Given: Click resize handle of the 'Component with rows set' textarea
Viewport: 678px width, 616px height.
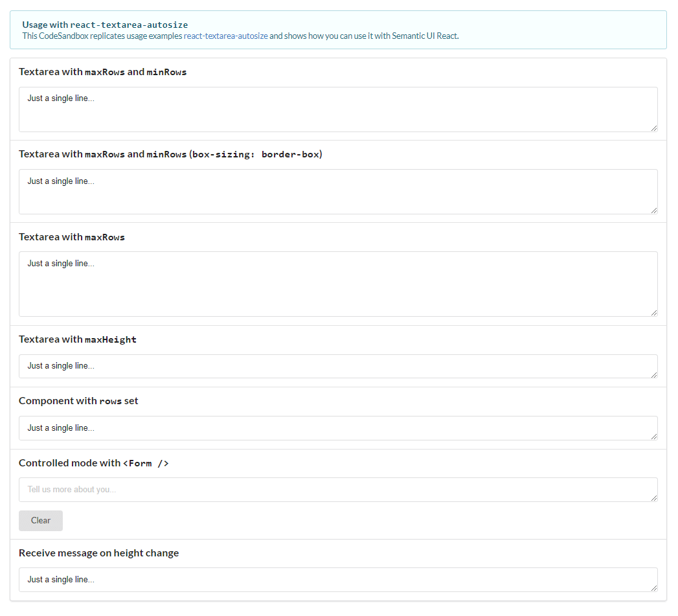Looking at the screenshot, I should pos(654,437).
